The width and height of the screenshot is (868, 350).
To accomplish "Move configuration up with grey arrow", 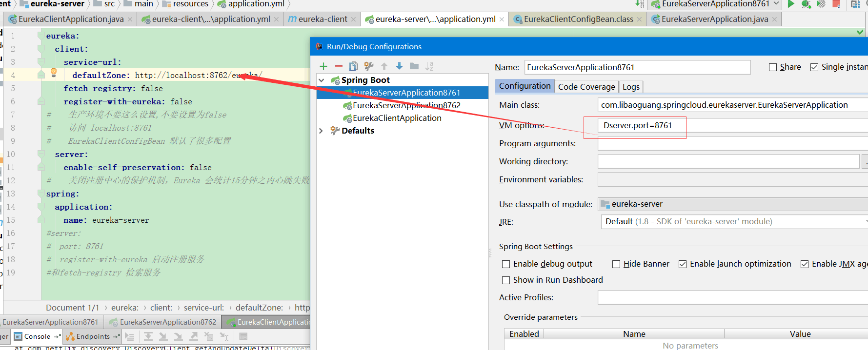I will click(384, 66).
